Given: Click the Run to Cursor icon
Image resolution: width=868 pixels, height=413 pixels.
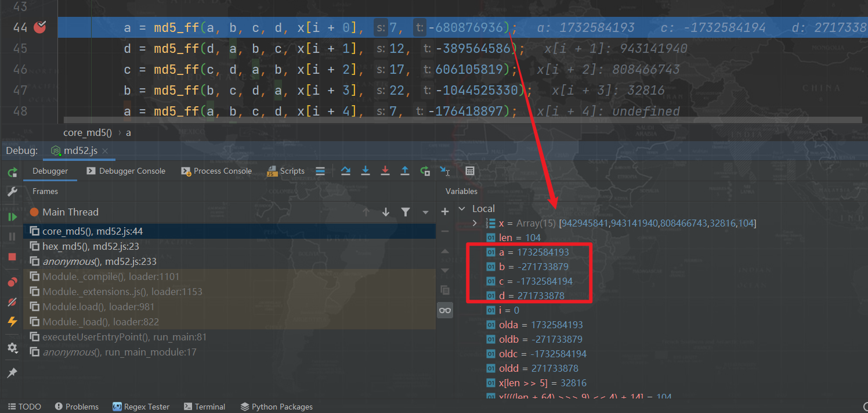Looking at the screenshot, I should click(x=445, y=171).
